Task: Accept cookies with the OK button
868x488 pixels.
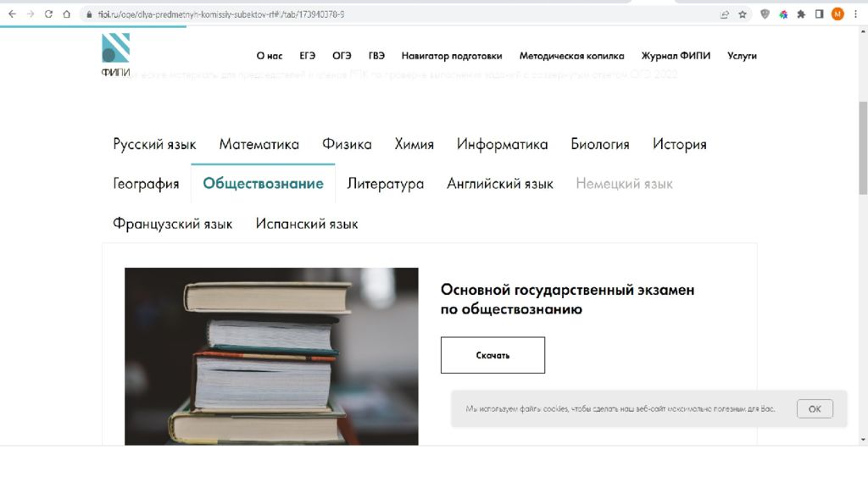Action: point(815,409)
